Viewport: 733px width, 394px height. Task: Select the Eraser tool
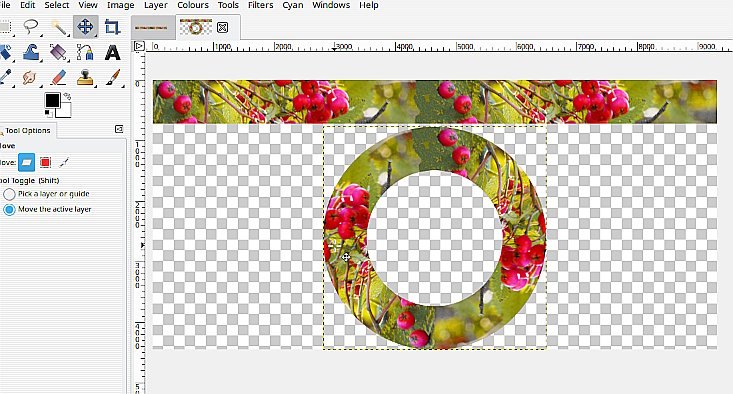point(58,78)
